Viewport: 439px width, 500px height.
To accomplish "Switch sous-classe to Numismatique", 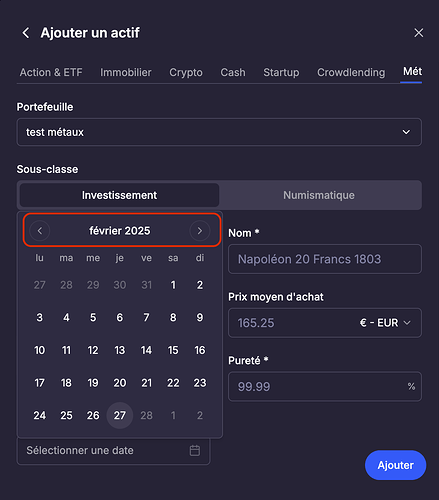I will point(319,195).
